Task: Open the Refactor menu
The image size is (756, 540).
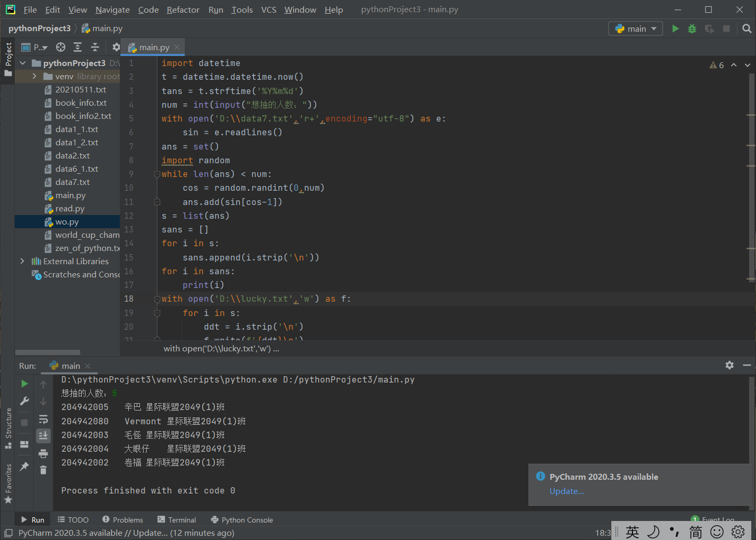Action: point(183,10)
